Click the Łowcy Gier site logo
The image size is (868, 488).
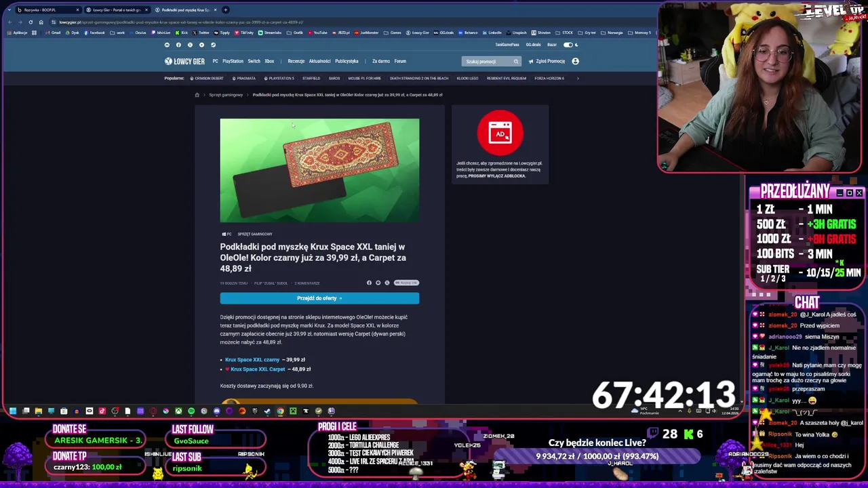coord(184,61)
